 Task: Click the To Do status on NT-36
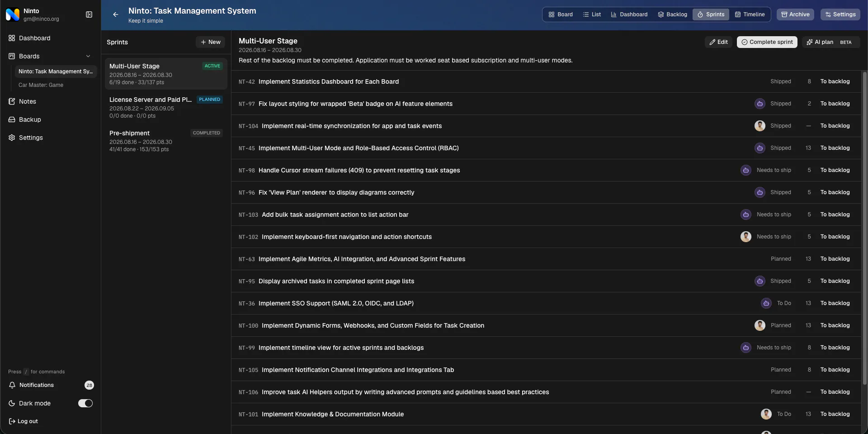coord(784,303)
